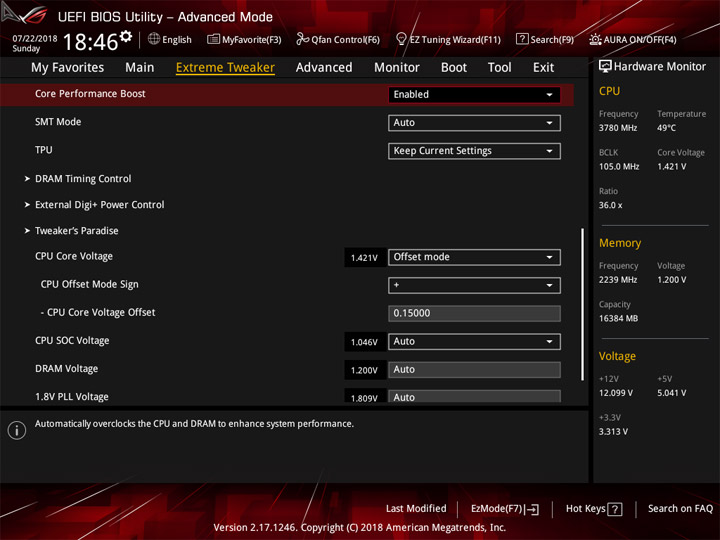
Task: Switch to the Main tab
Action: (140, 68)
